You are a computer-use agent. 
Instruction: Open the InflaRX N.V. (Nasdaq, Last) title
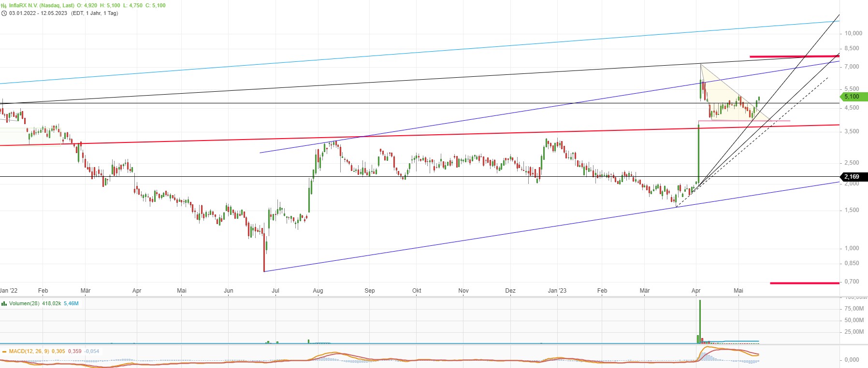[42, 5]
